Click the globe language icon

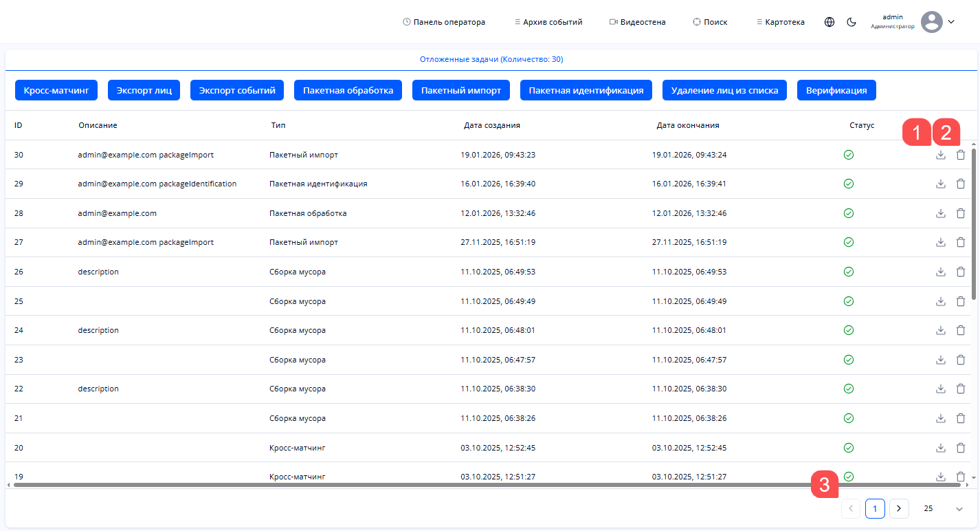tap(829, 22)
